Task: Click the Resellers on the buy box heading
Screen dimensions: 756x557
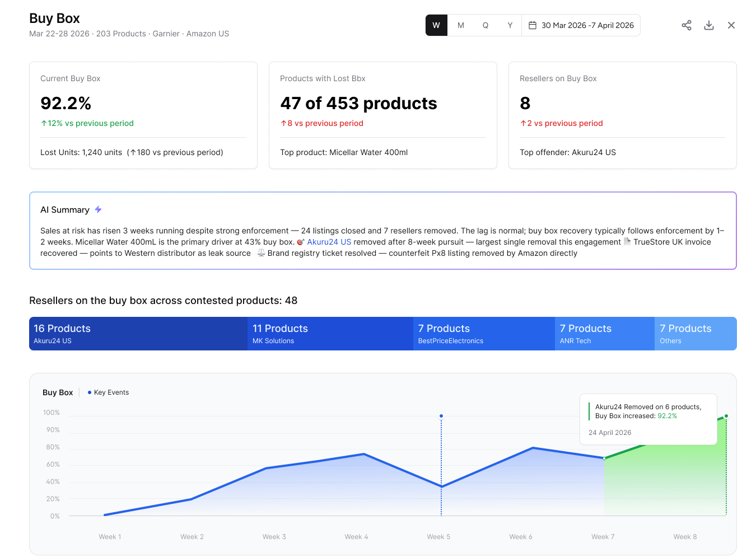Action: pyautogui.click(x=164, y=301)
